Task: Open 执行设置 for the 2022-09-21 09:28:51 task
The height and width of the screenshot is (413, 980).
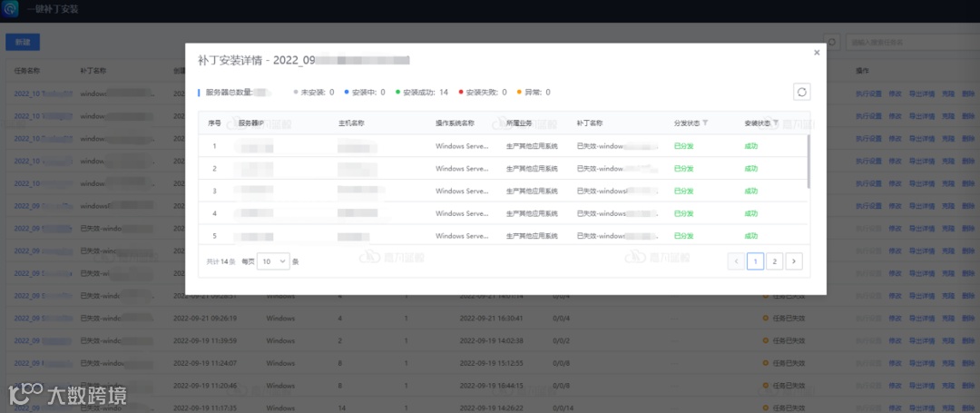Action: (868, 296)
